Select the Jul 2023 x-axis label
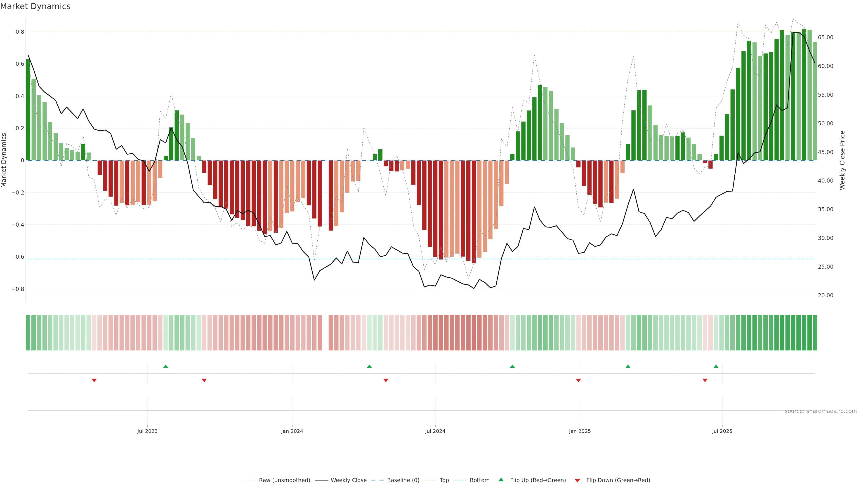Viewport: 868px width, 488px height. pyautogui.click(x=147, y=431)
